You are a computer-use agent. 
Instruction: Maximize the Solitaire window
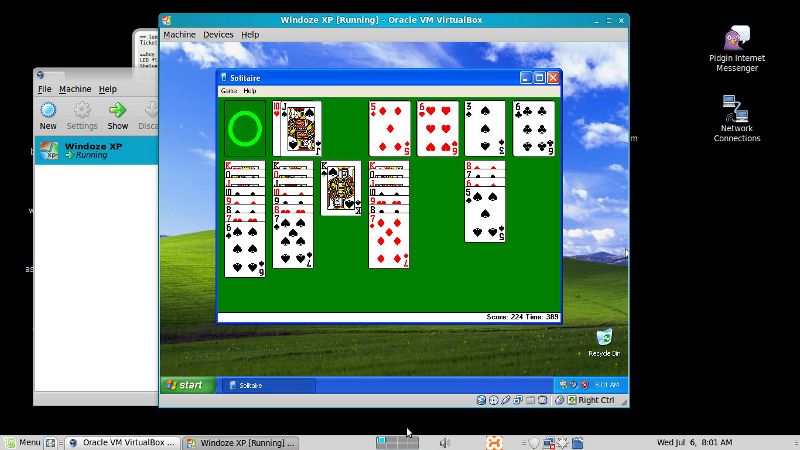(x=539, y=78)
